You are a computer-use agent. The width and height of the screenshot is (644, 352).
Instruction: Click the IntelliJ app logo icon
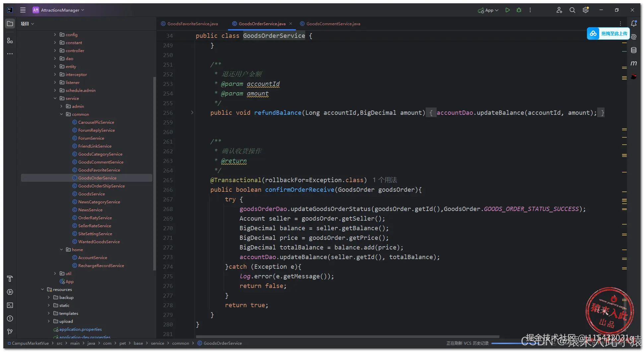10,10
